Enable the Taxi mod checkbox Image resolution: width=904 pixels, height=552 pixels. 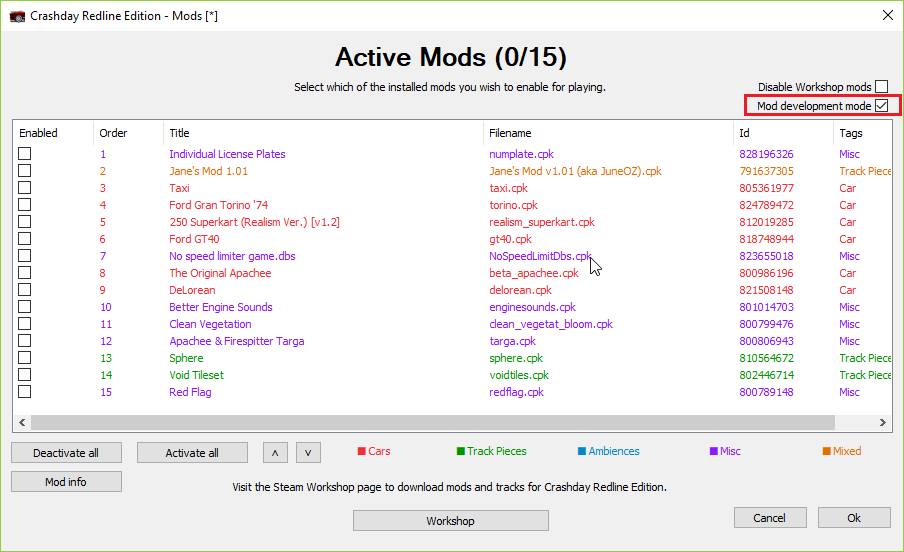(24, 187)
